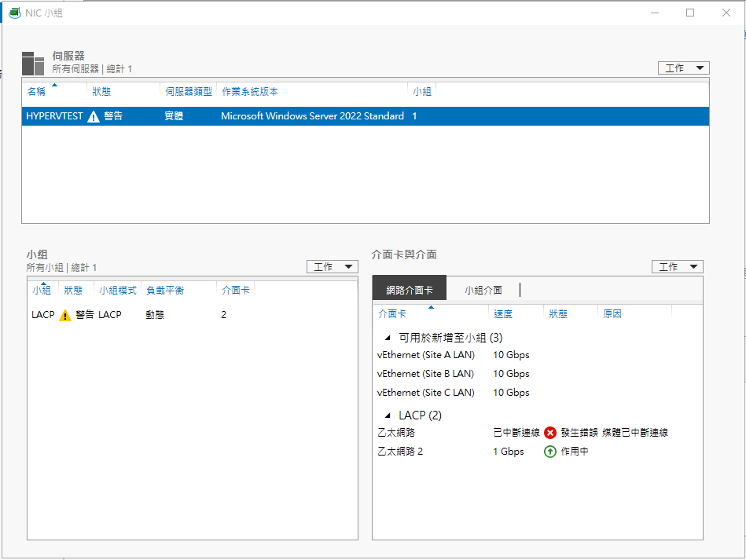Open the 工作 dropdown in 小組 section
746x560 pixels.
(332, 267)
